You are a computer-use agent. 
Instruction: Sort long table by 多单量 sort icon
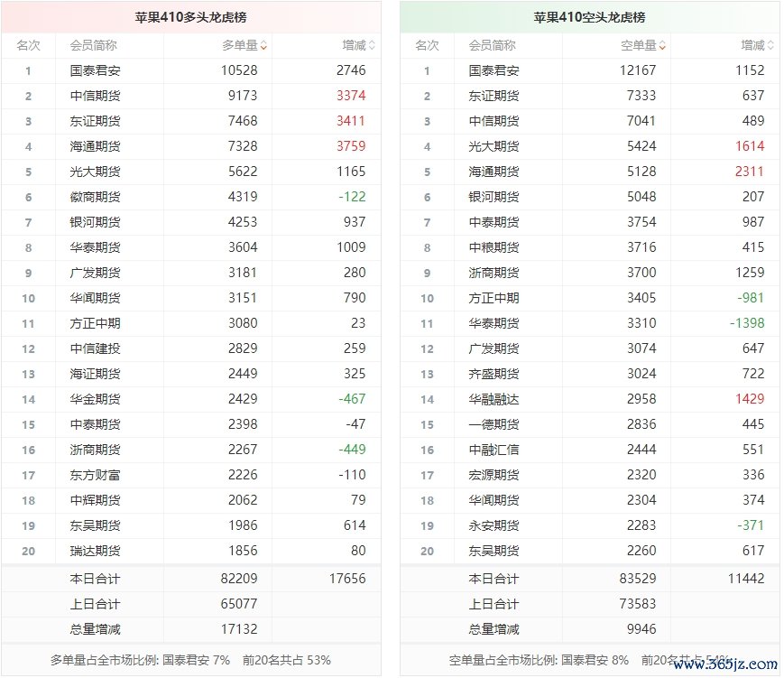click(263, 45)
